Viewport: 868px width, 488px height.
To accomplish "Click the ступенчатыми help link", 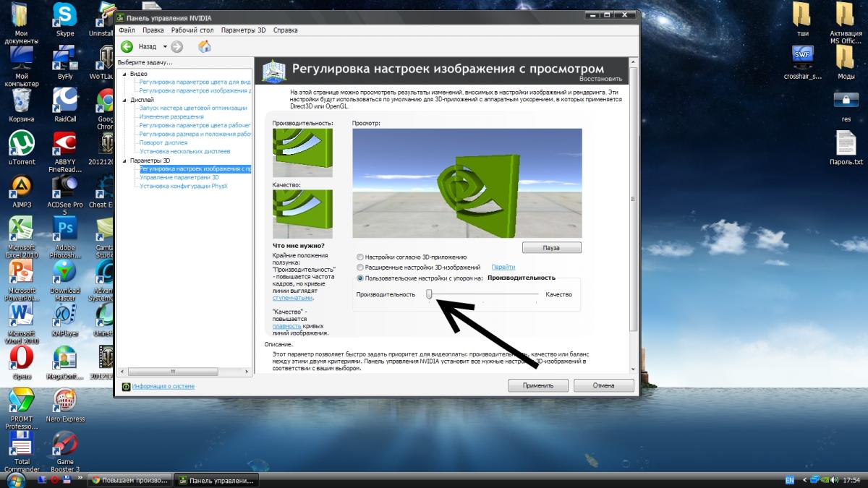I will click(x=292, y=298).
